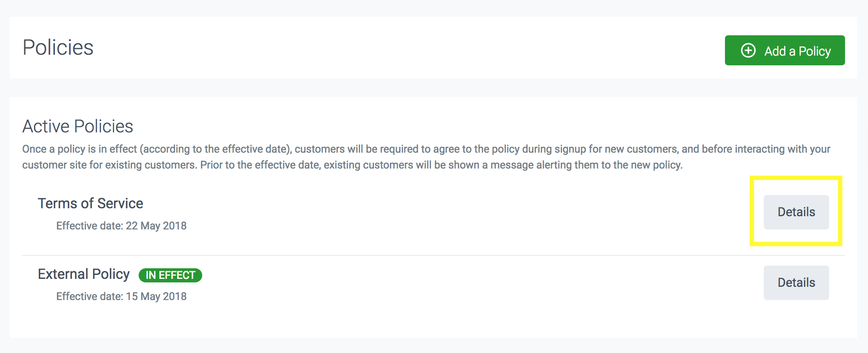Select the External Policy title
Screen dimensions: 868x353
pos(84,274)
